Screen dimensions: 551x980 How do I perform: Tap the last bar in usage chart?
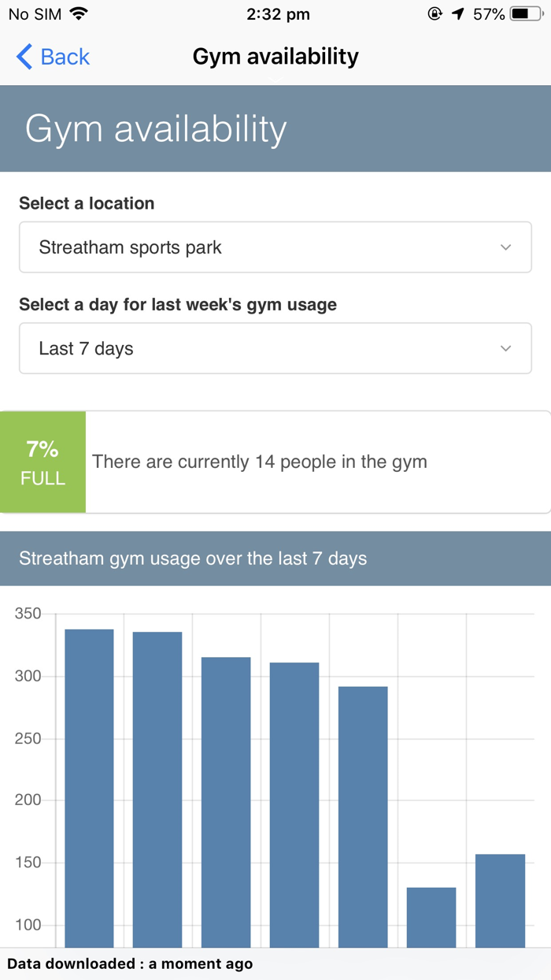pos(500,900)
